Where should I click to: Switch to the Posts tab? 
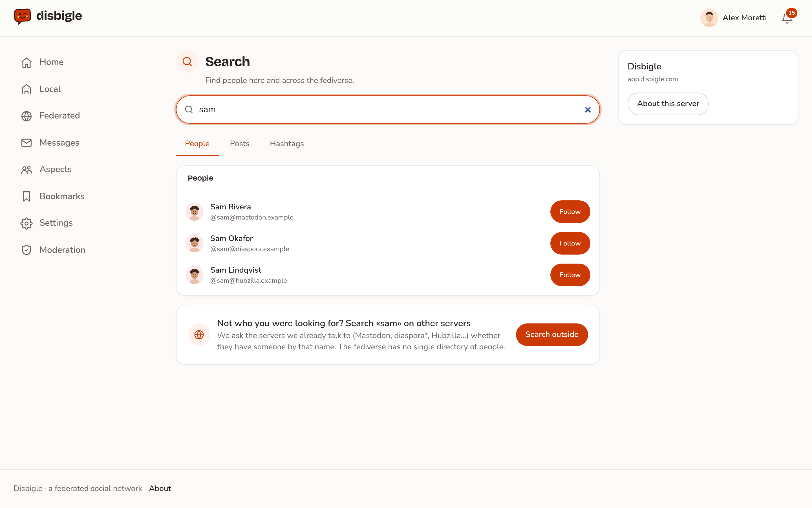point(240,144)
